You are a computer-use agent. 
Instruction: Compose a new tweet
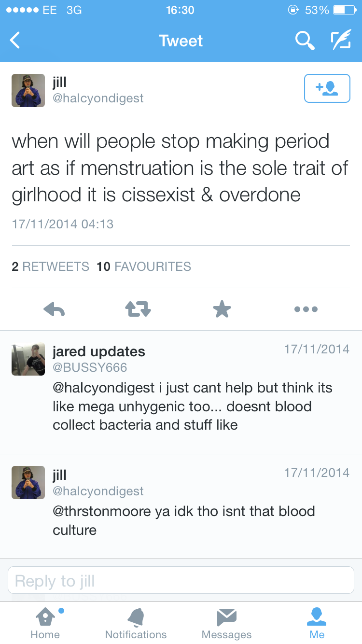pos(340,41)
